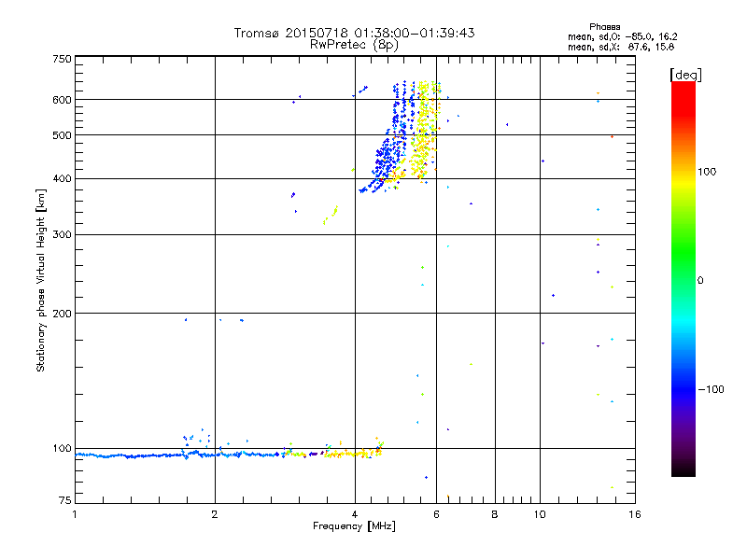Image resolution: width=747 pixels, height=560 pixels.
Task: Select the "mean, sd,X: 87.6, 15.8" line
Action: click(621, 47)
